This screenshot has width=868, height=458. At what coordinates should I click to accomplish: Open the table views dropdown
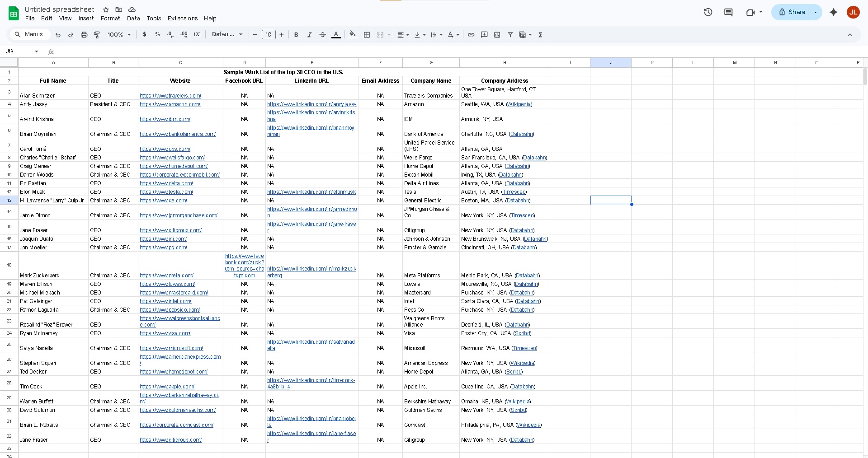click(525, 35)
